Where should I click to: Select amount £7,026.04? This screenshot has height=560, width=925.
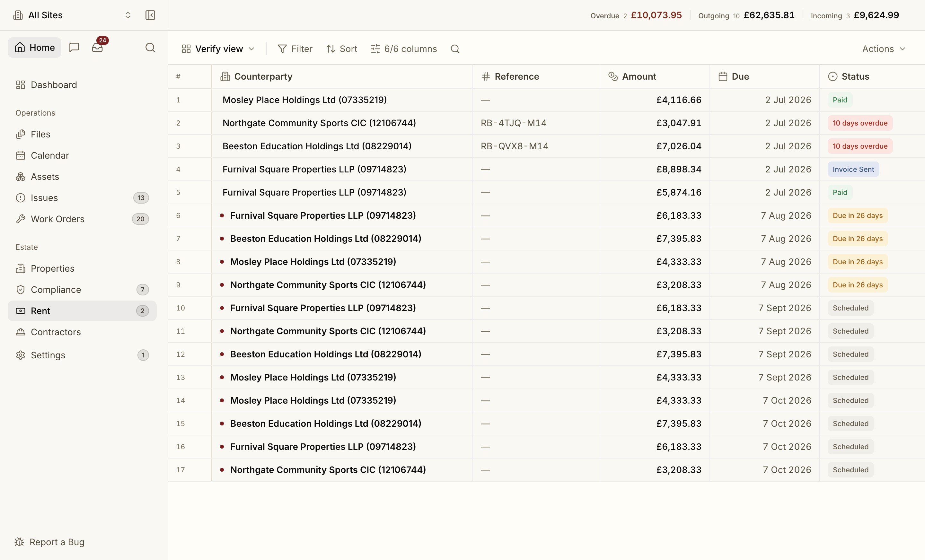click(679, 146)
